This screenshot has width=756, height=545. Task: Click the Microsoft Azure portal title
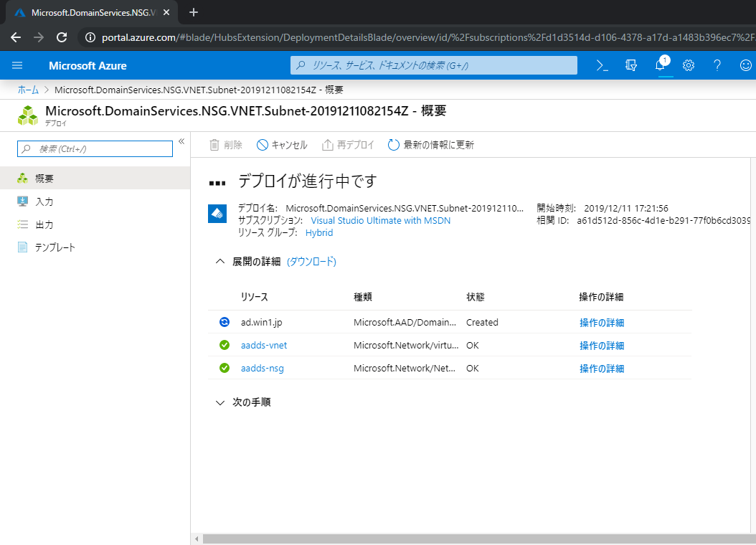click(x=88, y=65)
